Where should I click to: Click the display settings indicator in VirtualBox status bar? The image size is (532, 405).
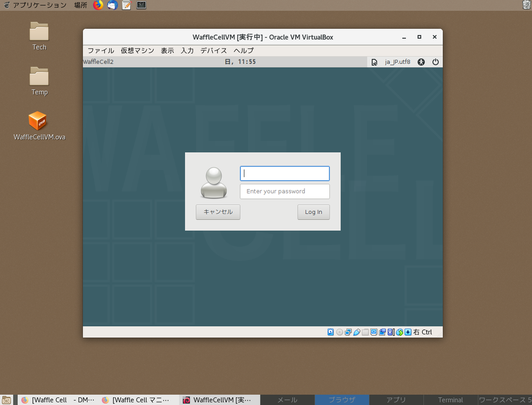tap(373, 332)
